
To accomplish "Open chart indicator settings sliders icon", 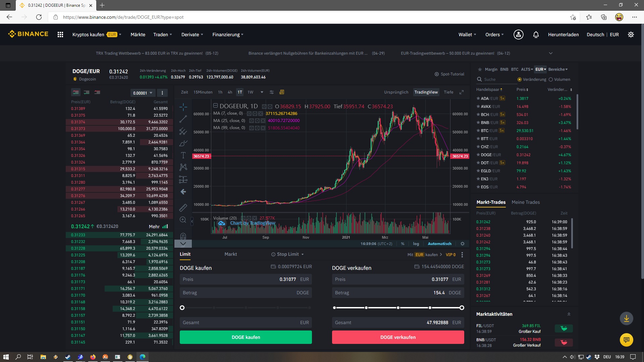I will point(272,92).
